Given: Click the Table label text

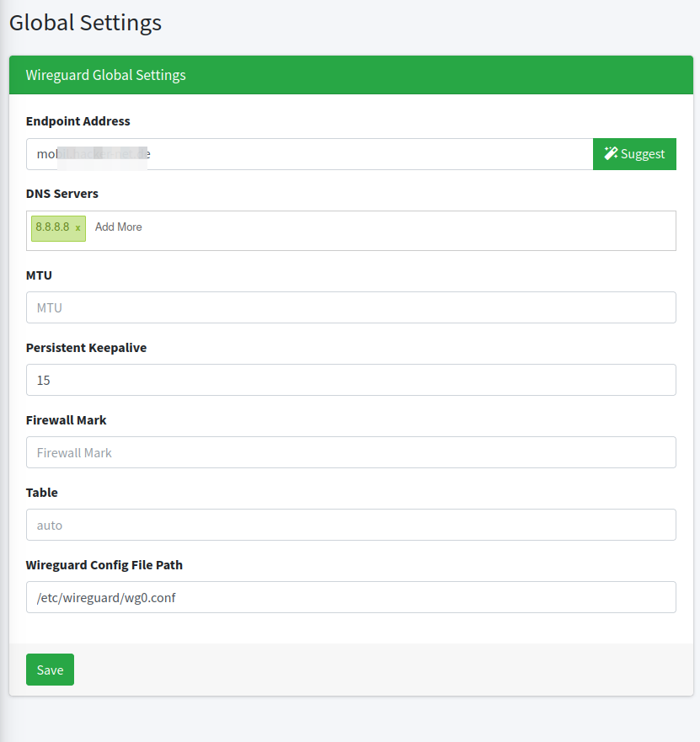Looking at the screenshot, I should tap(42, 493).
